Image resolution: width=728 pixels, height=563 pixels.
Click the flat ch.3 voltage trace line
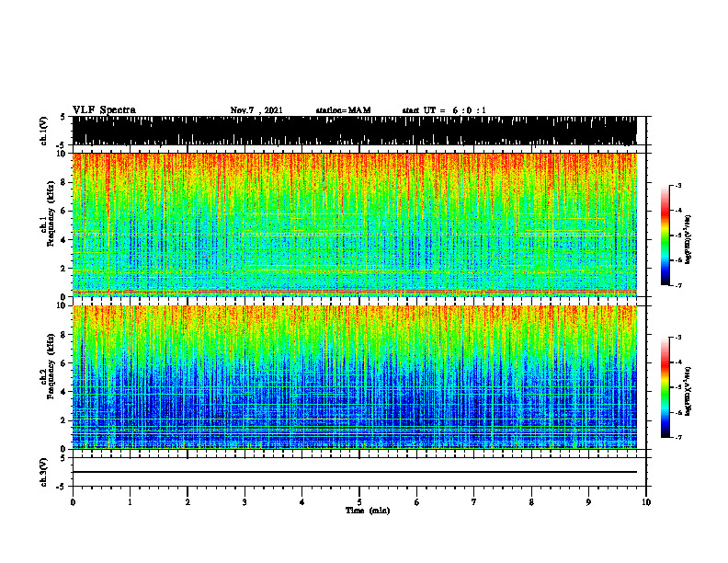(354, 472)
